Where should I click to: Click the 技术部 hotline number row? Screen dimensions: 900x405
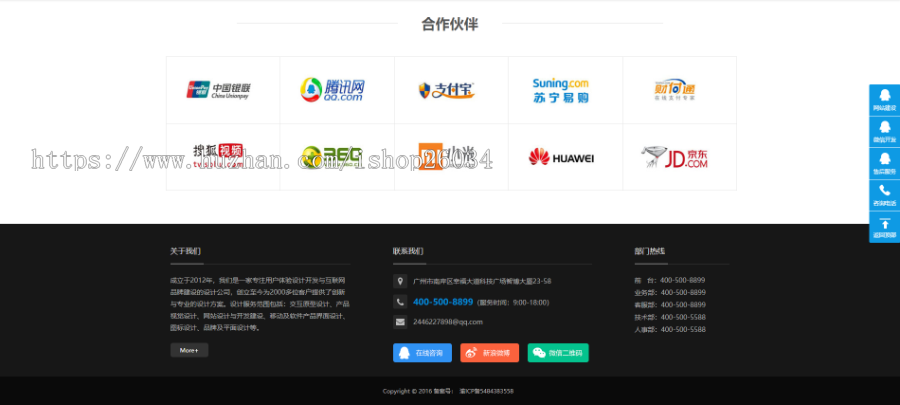(x=670, y=317)
